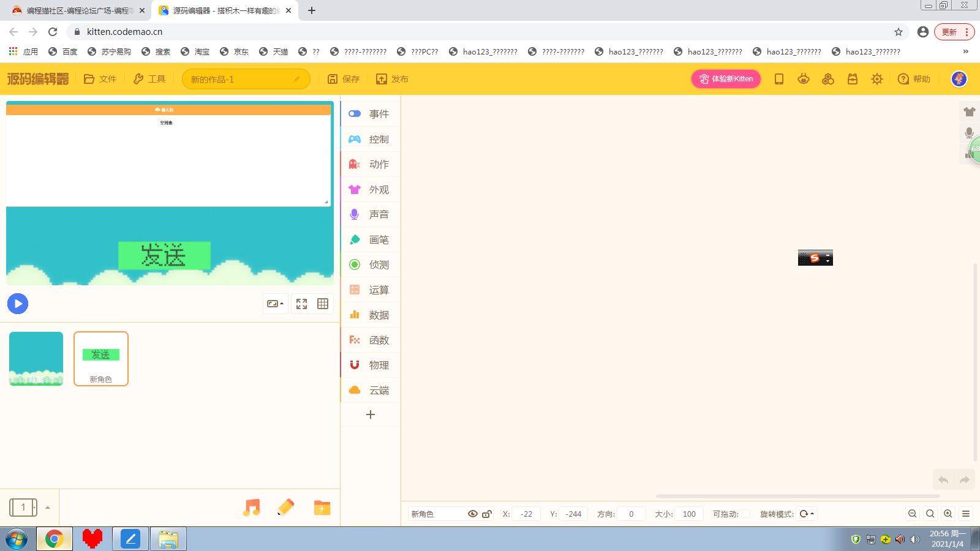The image size is (980, 551).
Task: Click the 方向 direction field
Action: point(631,514)
